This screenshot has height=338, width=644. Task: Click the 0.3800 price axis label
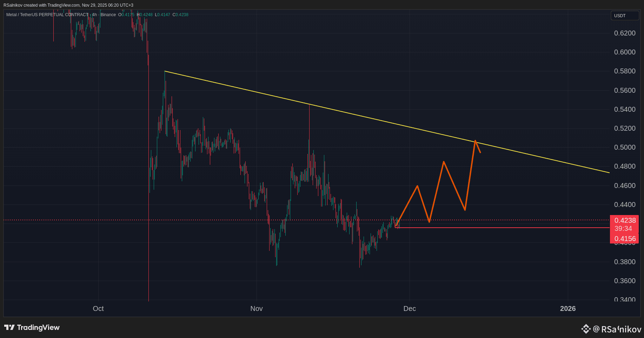pos(625,262)
